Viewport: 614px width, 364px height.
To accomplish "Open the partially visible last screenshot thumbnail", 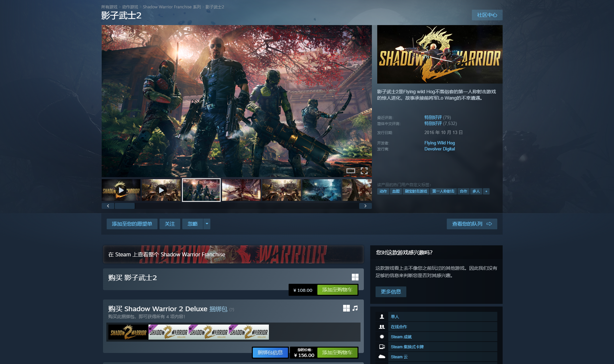I will coord(357,190).
